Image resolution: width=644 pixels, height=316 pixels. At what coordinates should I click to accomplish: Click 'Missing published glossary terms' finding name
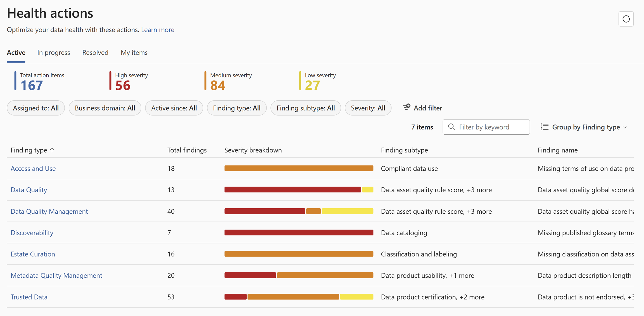point(586,233)
